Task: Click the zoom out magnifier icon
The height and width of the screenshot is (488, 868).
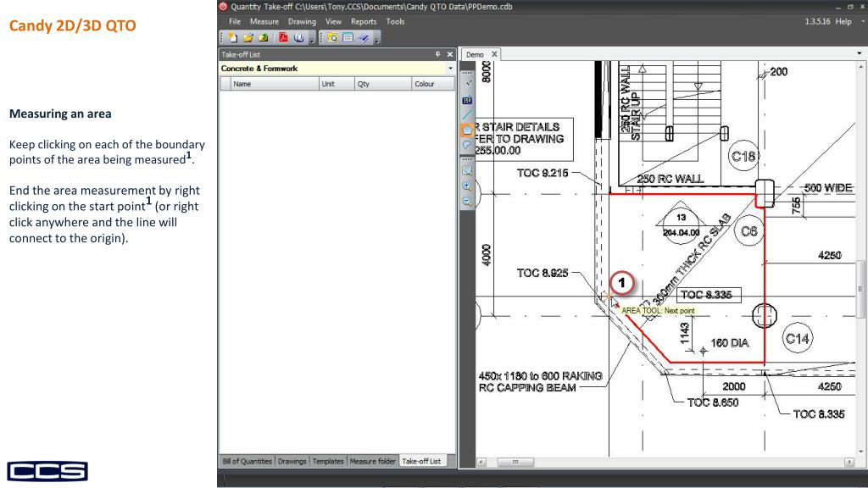Action: coord(467,202)
